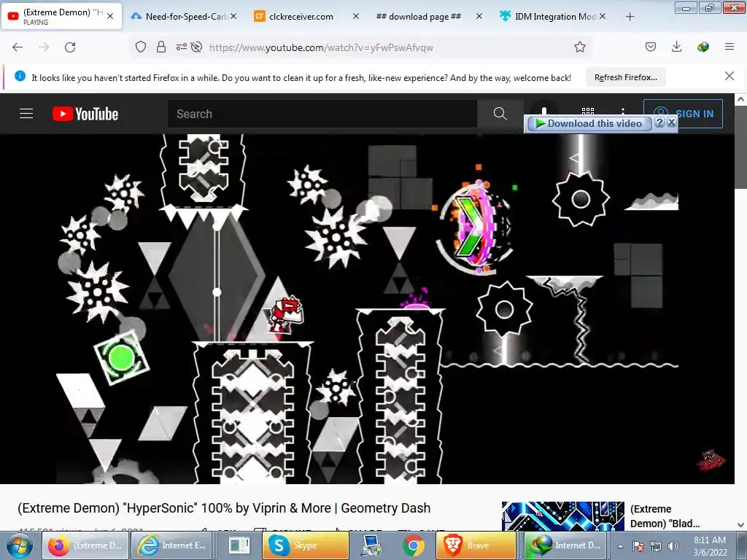This screenshot has width=747, height=560.
Task: Open the YouTube apps grid icon
Action: point(588,111)
